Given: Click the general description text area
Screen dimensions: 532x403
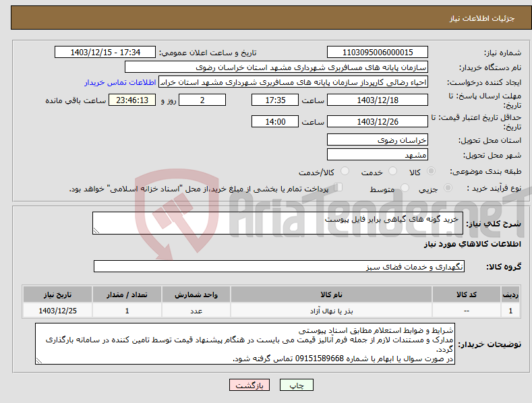Looking at the screenshot, I should tap(278, 223).
